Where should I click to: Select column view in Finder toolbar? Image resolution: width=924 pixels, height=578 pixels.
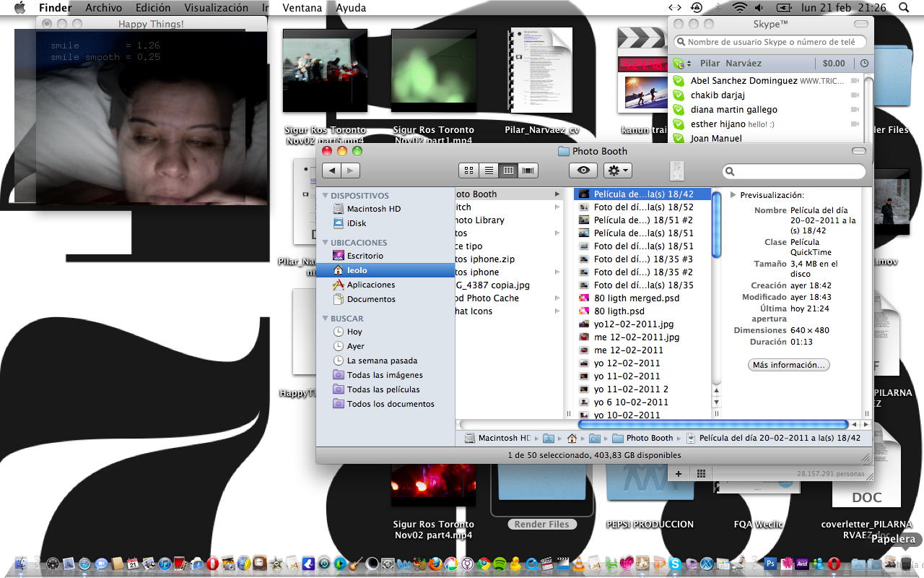(509, 171)
